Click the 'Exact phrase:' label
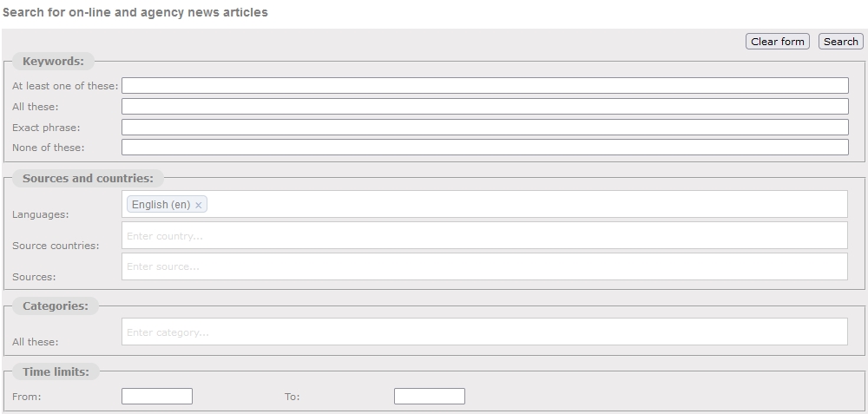 point(46,128)
